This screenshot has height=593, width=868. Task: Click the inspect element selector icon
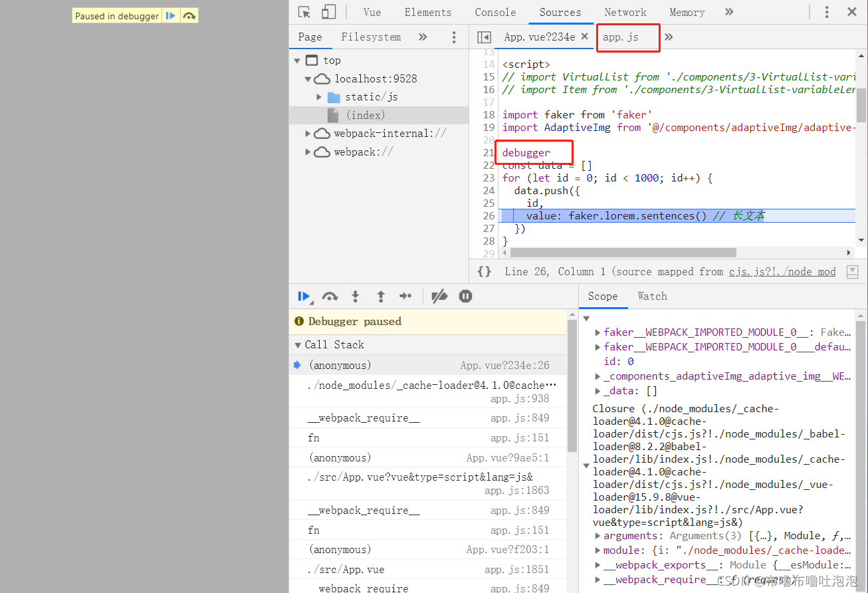tap(304, 12)
